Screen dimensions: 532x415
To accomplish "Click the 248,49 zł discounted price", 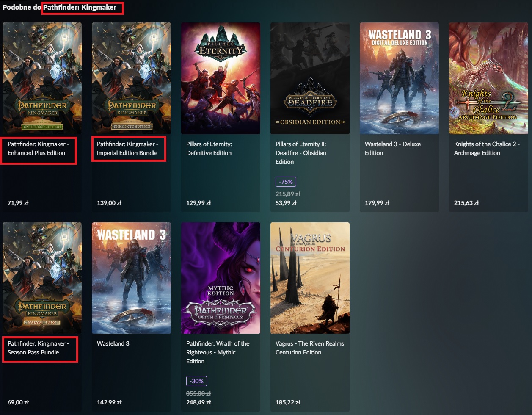I will pyautogui.click(x=198, y=402).
